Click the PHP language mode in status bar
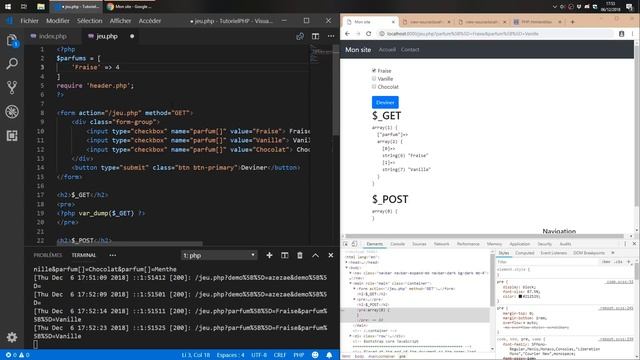Viewport: 640px width, 360px height. pyautogui.click(x=298, y=355)
